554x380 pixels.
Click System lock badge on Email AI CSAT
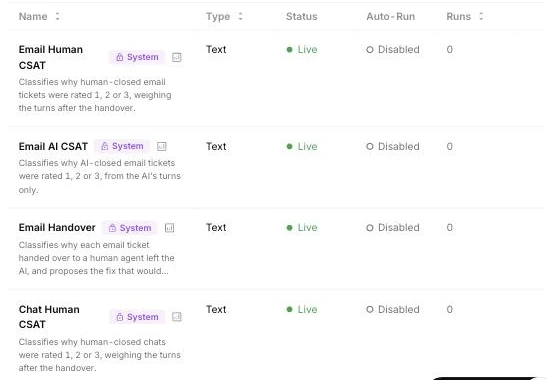(x=122, y=146)
